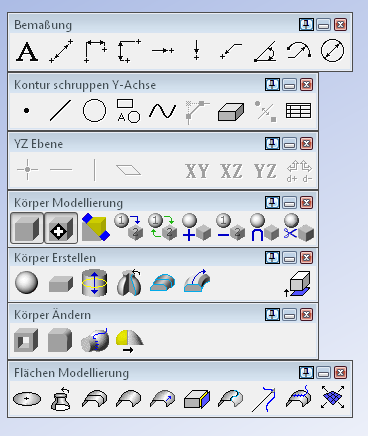Click the greyed parallelogram plane icon
The width and height of the screenshot is (368, 436).
(x=129, y=170)
